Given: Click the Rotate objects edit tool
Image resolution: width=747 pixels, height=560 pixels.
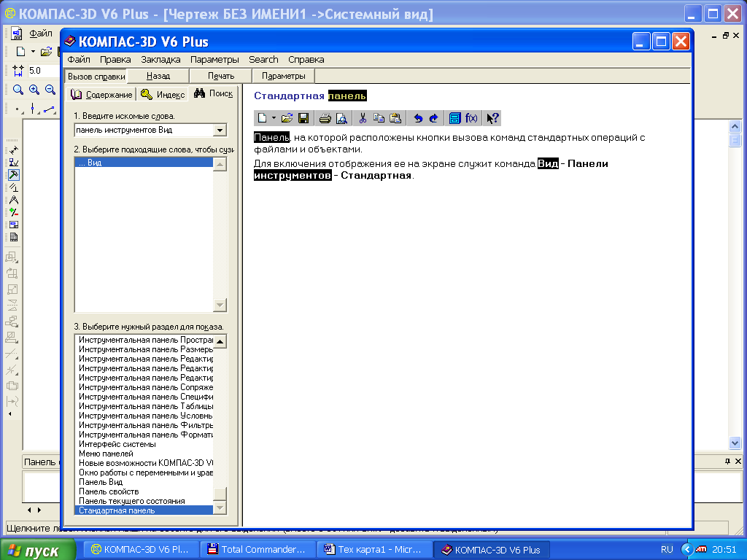Looking at the screenshot, I should click(x=12, y=274).
